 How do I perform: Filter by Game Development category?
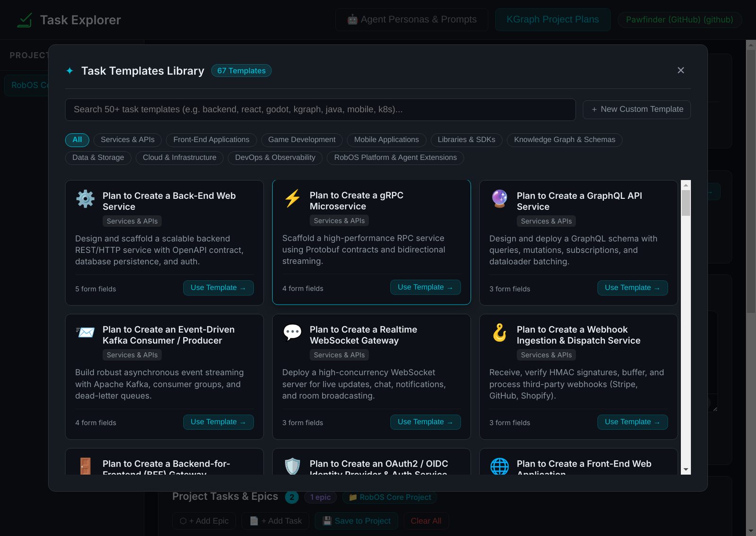click(302, 140)
